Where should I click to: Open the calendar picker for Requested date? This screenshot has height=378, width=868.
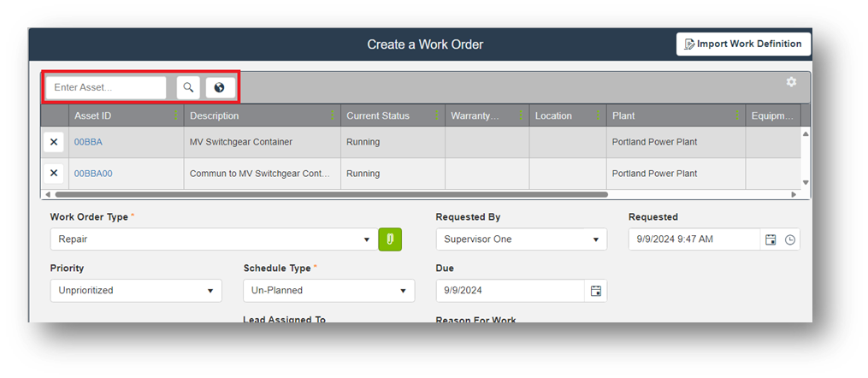771,239
